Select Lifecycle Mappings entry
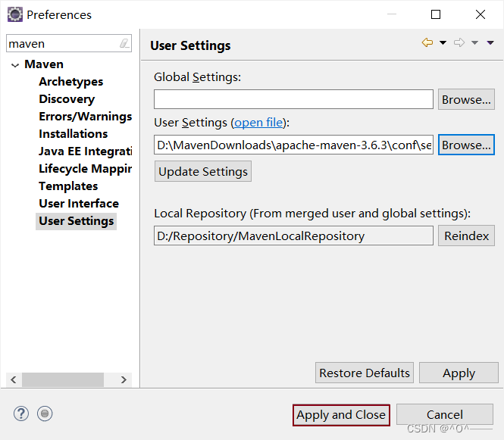This screenshot has height=440, width=504. coord(85,168)
